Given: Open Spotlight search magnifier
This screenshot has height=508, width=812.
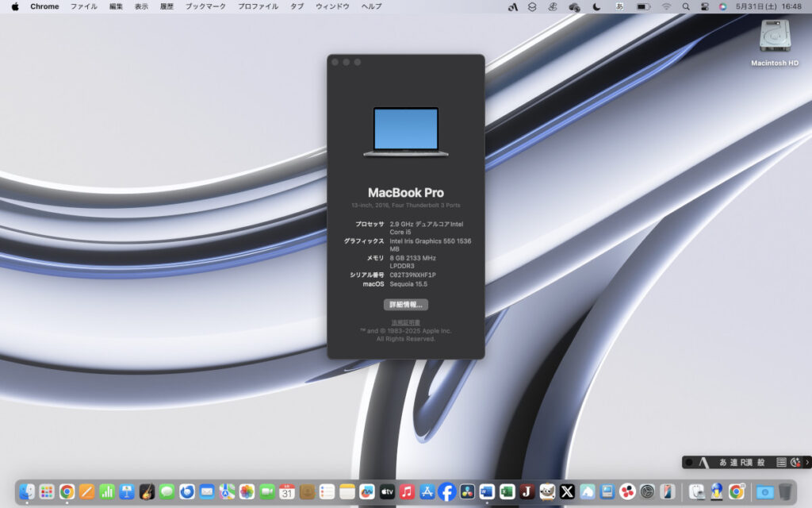Looking at the screenshot, I should coord(686,6).
